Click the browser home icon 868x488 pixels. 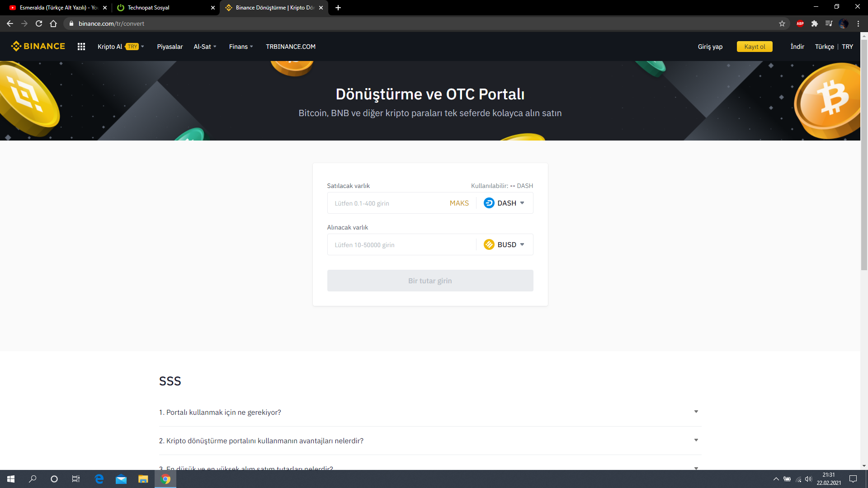(53, 23)
